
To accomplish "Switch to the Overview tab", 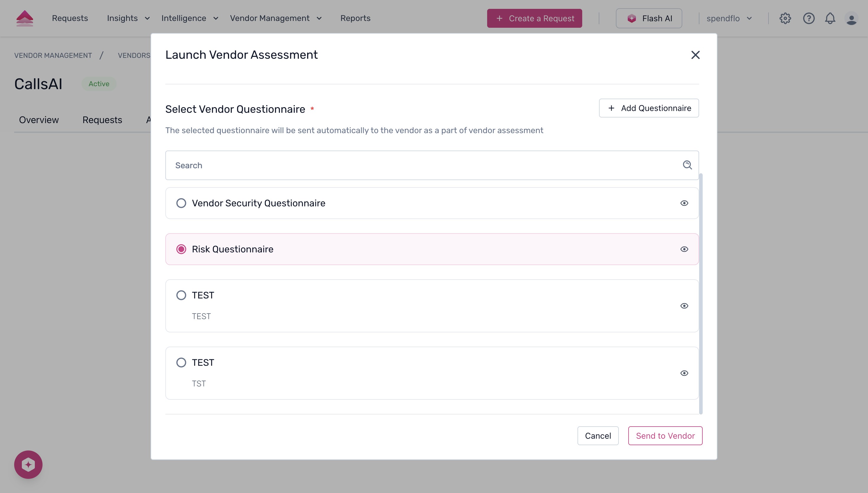I will tap(39, 120).
